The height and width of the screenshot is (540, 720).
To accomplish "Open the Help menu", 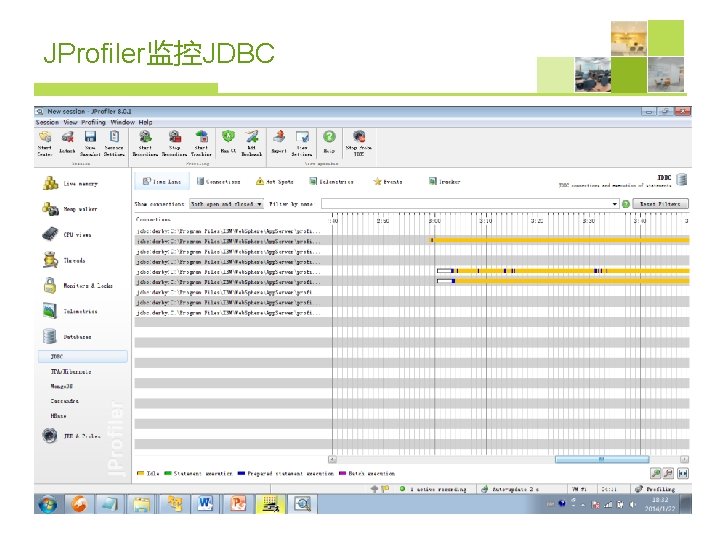I will [x=146, y=122].
